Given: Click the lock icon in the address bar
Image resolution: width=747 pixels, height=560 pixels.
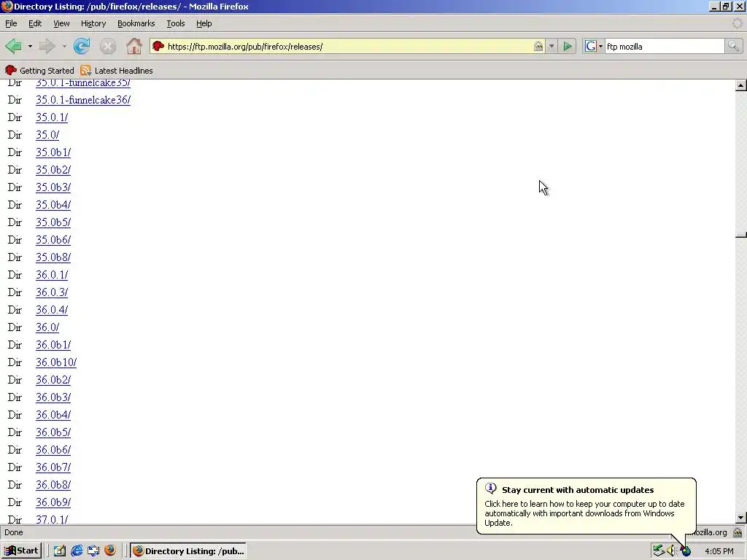Looking at the screenshot, I should point(538,46).
